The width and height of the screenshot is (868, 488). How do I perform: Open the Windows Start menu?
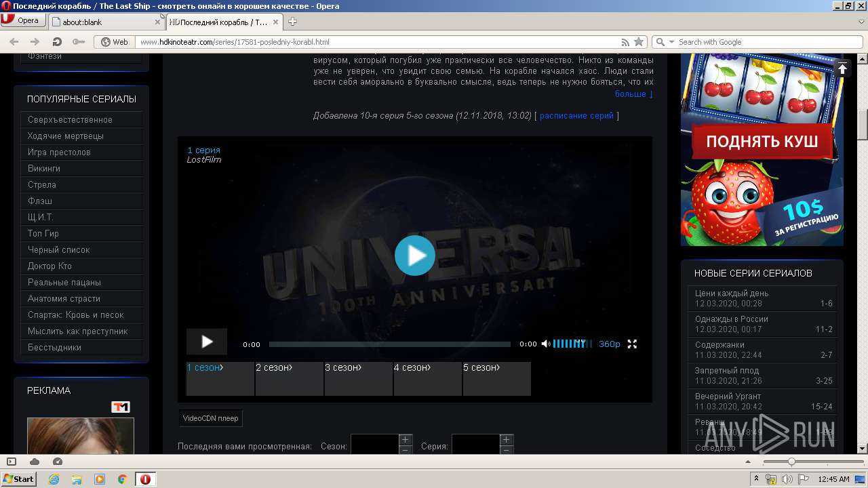18,479
